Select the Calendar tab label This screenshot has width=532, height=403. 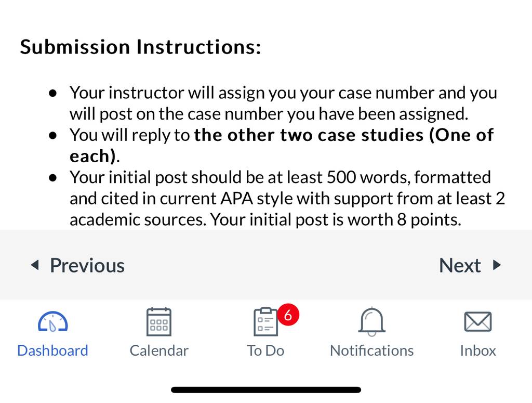pyautogui.click(x=159, y=350)
